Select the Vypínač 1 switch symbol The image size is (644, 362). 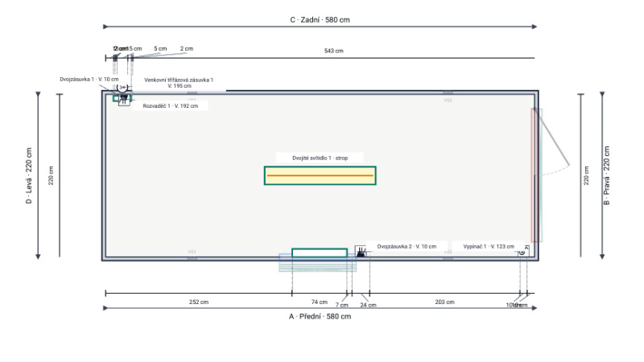tap(523, 251)
